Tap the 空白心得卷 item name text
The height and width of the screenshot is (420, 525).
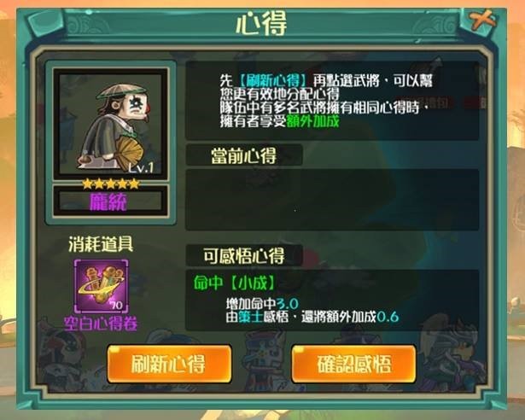pyautogui.click(x=101, y=324)
